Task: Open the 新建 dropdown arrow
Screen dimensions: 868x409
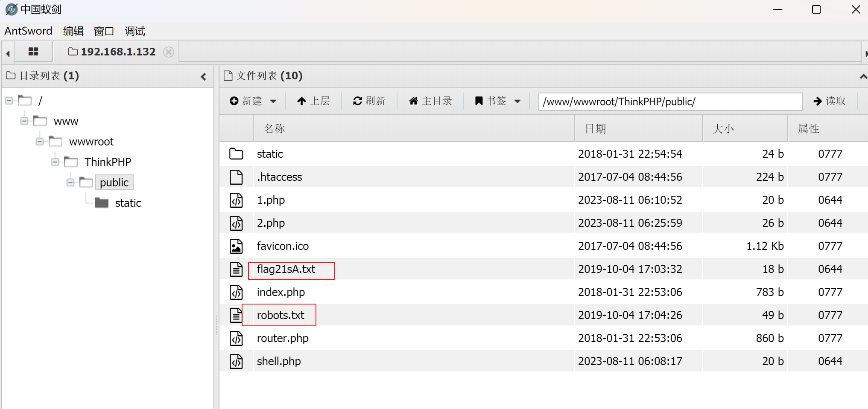Action: pos(273,102)
